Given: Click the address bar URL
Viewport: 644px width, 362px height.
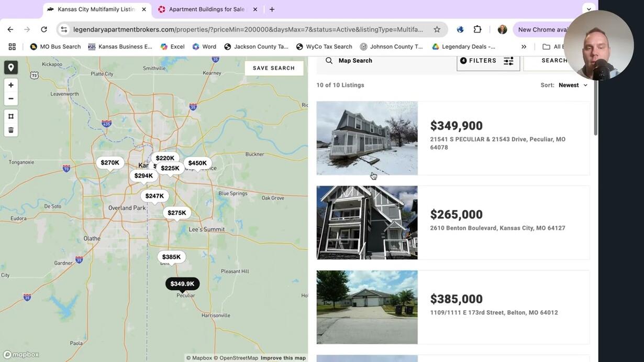Looking at the screenshot, I should coord(248,29).
